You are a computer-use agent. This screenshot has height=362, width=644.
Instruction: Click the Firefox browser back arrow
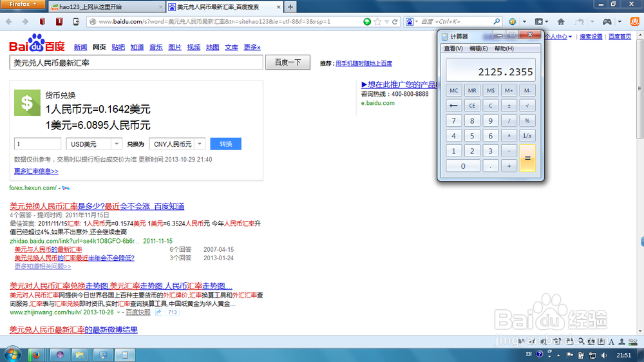[x=9, y=22]
